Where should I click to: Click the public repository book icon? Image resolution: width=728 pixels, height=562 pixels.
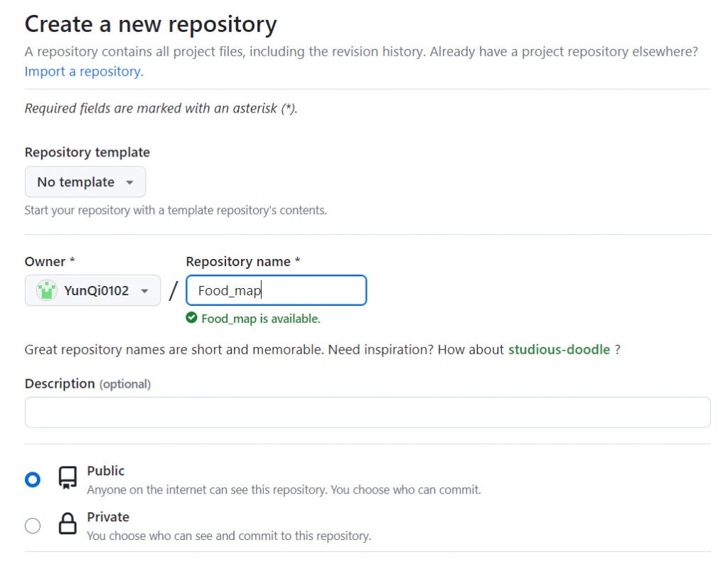(68, 478)
